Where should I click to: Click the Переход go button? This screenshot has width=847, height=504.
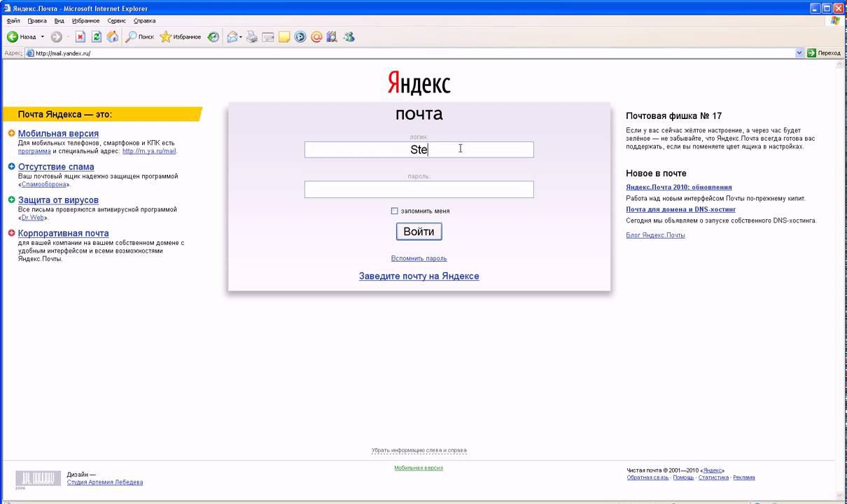point(824,53)
